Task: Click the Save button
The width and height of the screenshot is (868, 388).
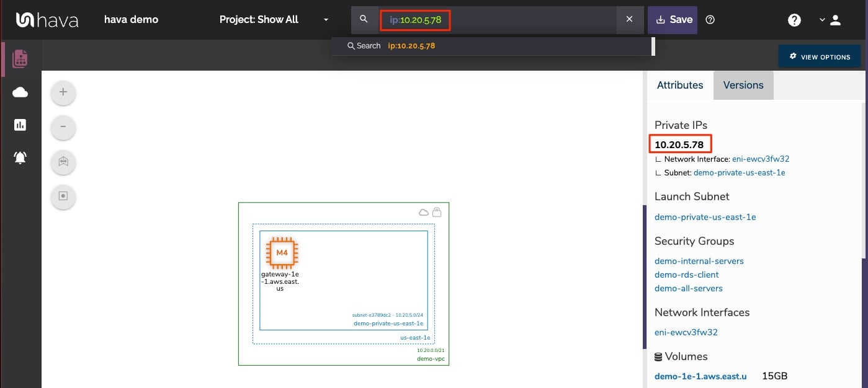Action: 672,19
